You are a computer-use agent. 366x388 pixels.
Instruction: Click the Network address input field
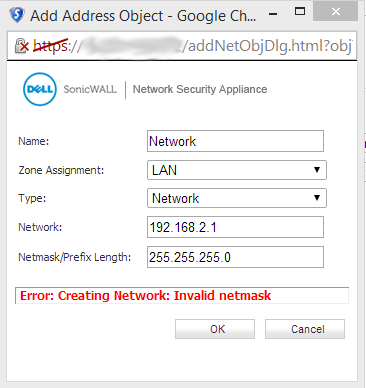(235, 227)
